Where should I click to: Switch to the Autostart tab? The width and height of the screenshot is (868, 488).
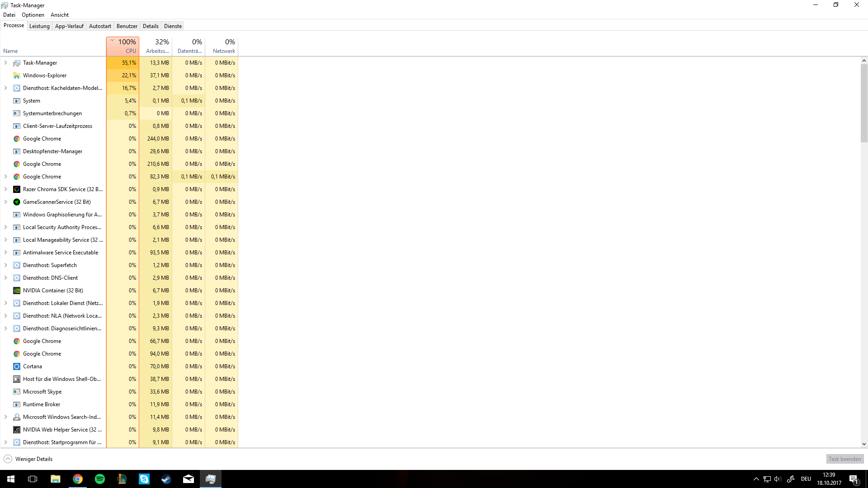(100, 26)
